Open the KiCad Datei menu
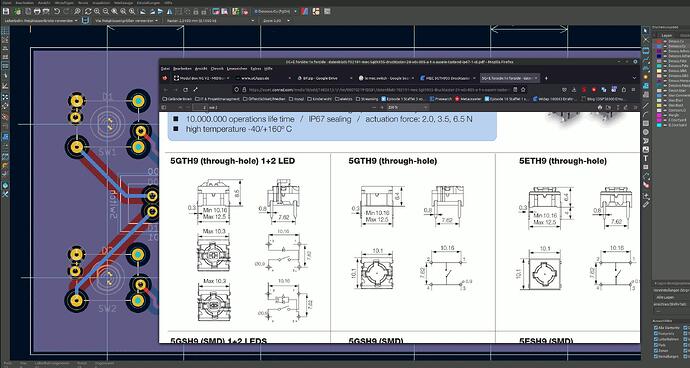The height and width of the screenshot is (368, 690). coord(7,3)
